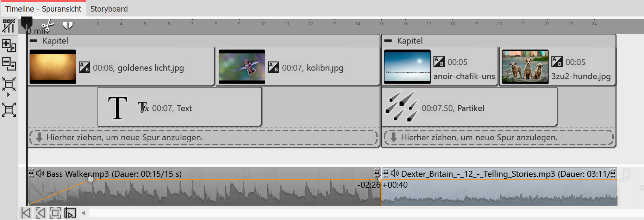The image size is (644, 220).
Task: Click speaker icon of Dexter_Britain track
Action: click(x=395, y=173)
